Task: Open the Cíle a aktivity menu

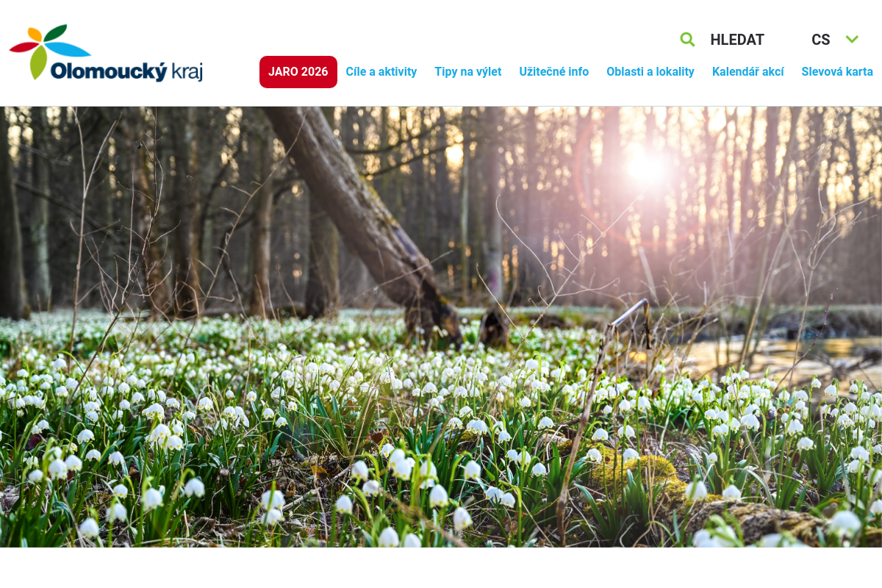Action: (381, 72)
